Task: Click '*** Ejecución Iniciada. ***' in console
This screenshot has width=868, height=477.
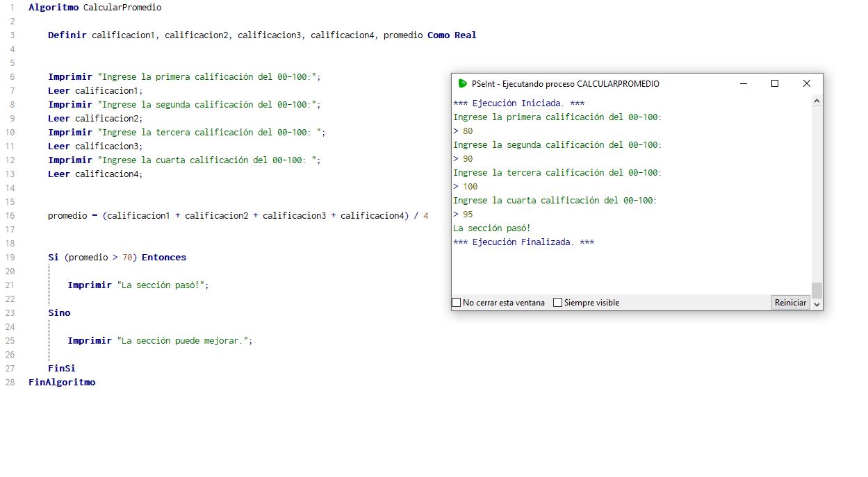Action: click(519, 103)
